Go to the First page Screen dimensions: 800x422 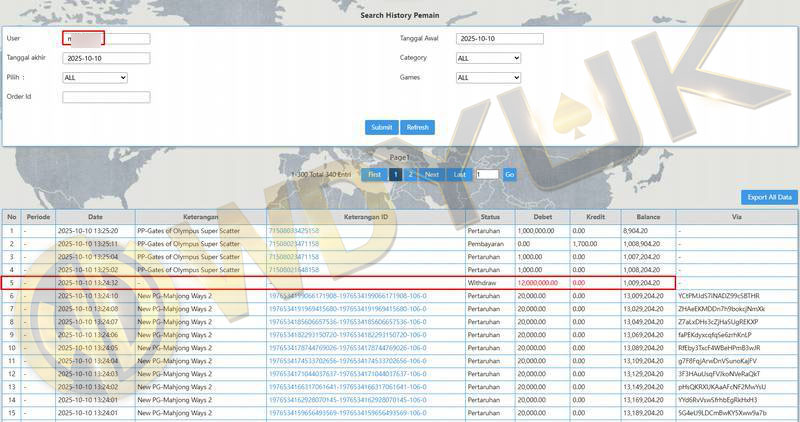coord(374,174)
